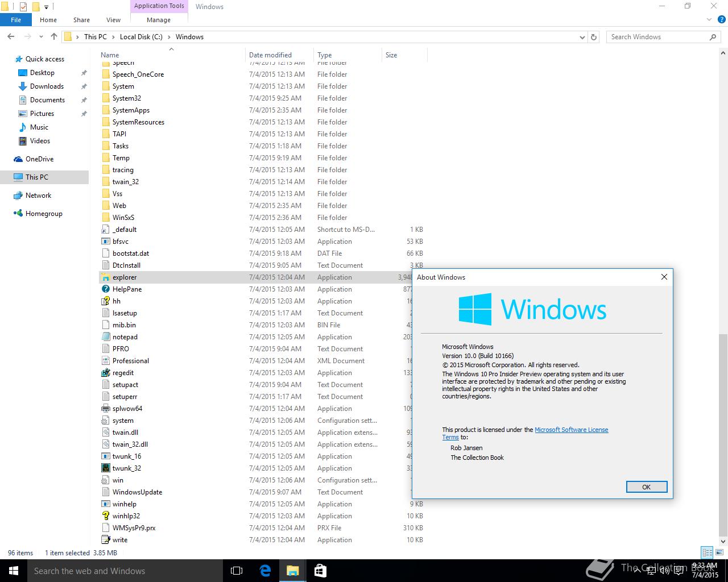Open the Store from taskbar
The image size is (728, 582).
pyautogui.click(x=320, y=571)
